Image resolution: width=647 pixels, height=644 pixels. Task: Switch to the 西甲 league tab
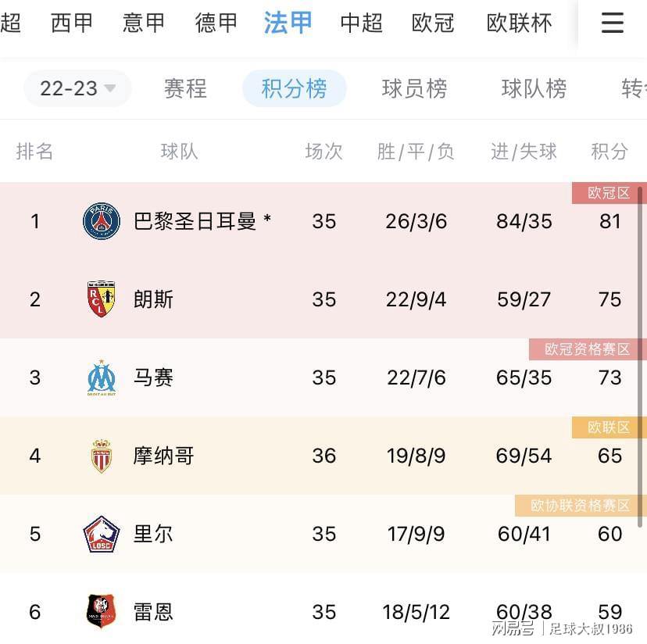pyautogui.click(x=72, y=23)
